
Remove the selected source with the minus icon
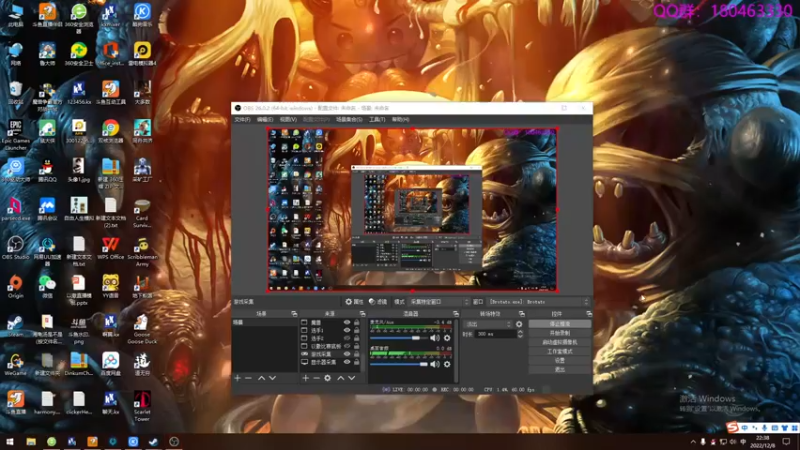(x=316, y=378)
